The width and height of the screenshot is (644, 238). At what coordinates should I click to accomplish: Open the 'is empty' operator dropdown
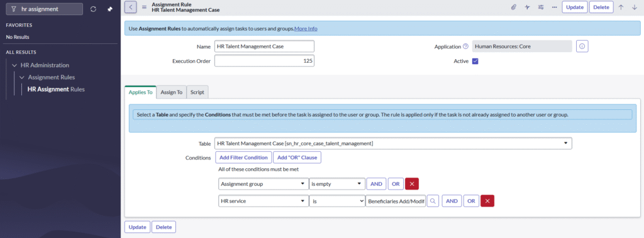click(337, 184)
